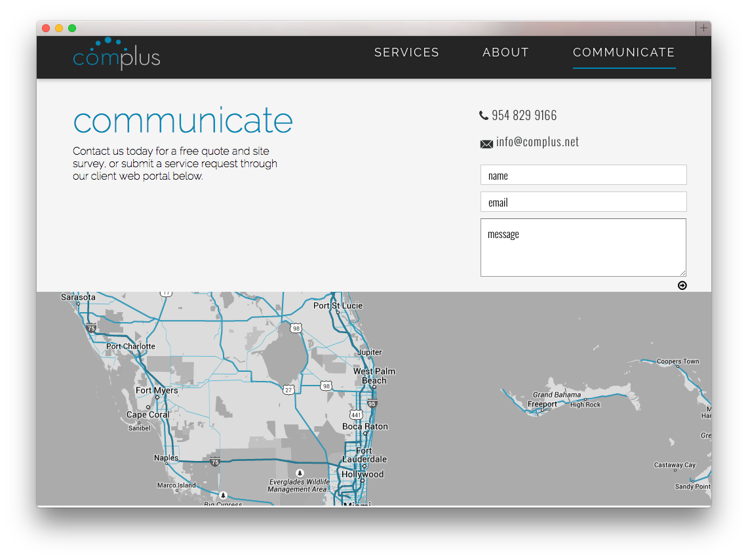Click the phone icon
Image resolution: width=748 pixels, height=560 pixels.
[x=484, y=115]
